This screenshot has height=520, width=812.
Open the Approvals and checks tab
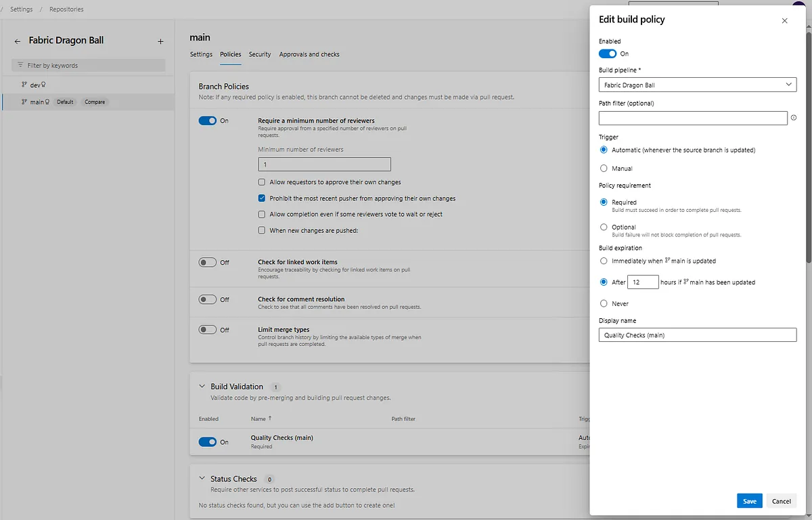[309, 54]
